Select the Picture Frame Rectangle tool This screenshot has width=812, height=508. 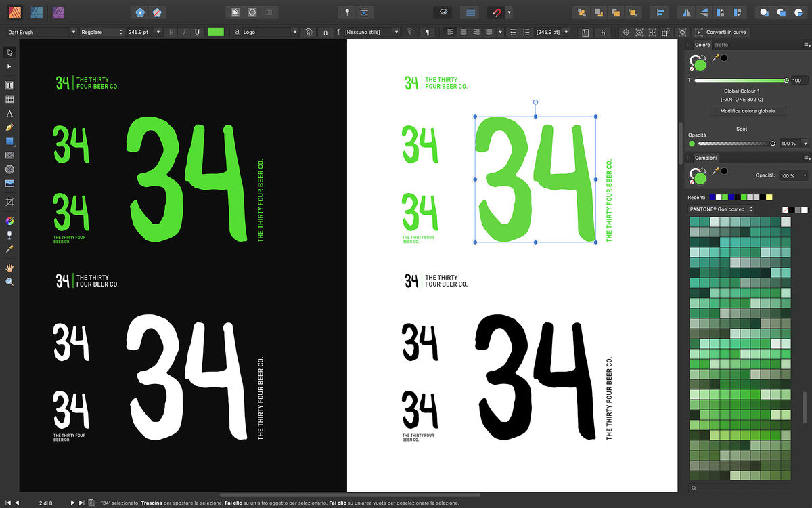coord(9,155)
